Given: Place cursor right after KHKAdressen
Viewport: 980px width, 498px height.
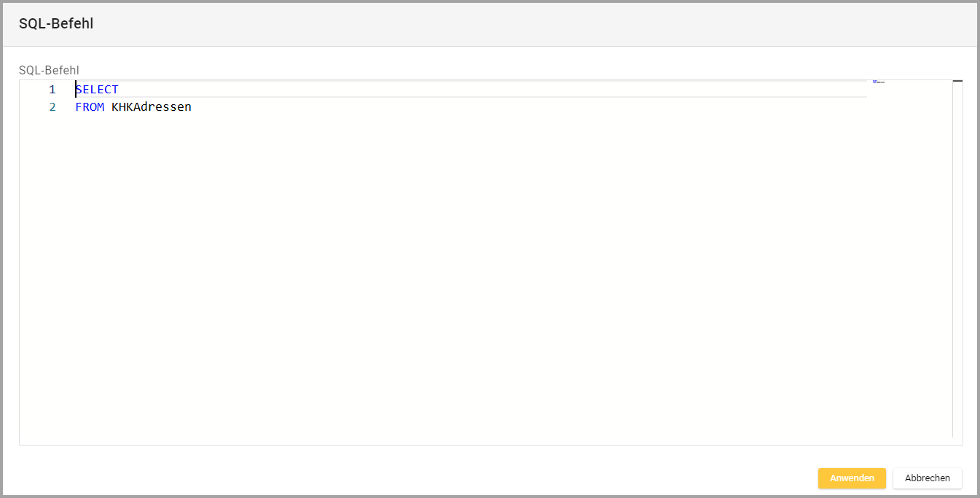Looking at the screenshot, I should tap(192, 107).
